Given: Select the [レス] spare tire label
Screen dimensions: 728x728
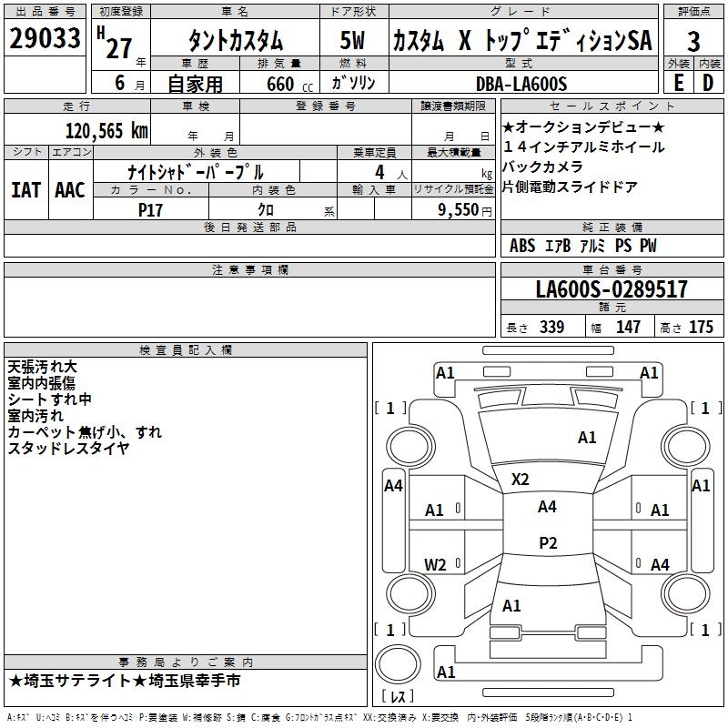Looking at the screenshot, I should [398, 695].
